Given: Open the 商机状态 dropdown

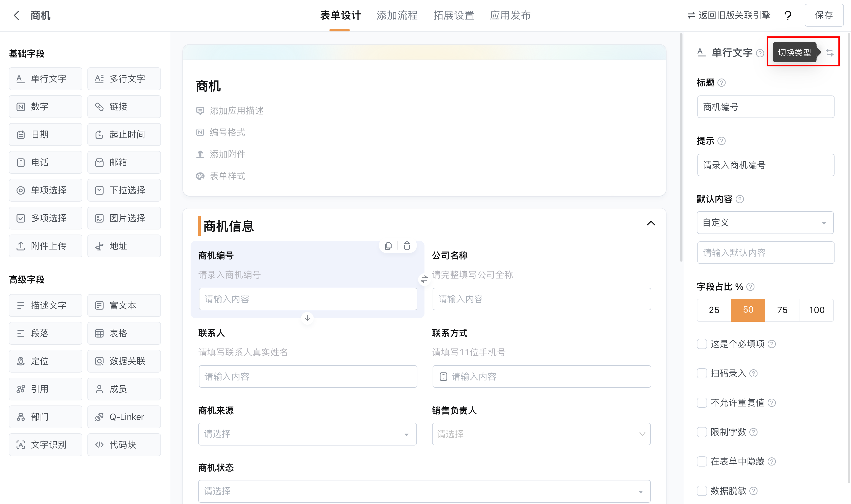Looking at the screenshot, I should click(x=425, y=491).
